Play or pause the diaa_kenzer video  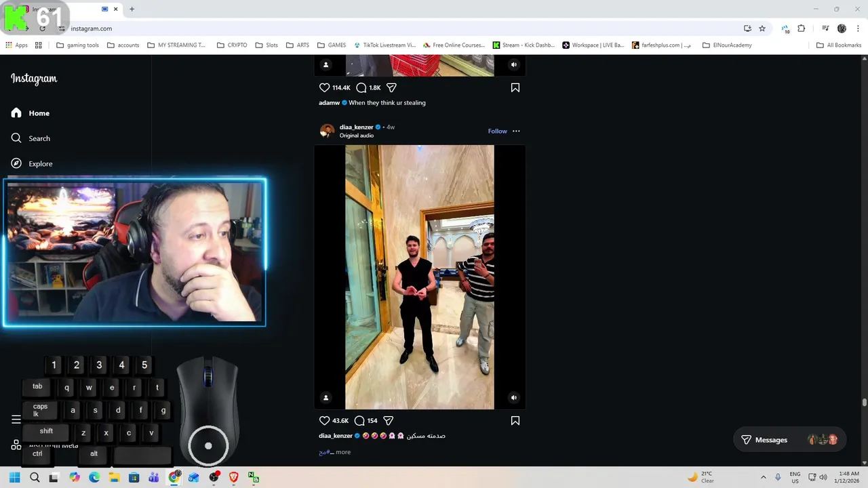[x=420, y=277]
